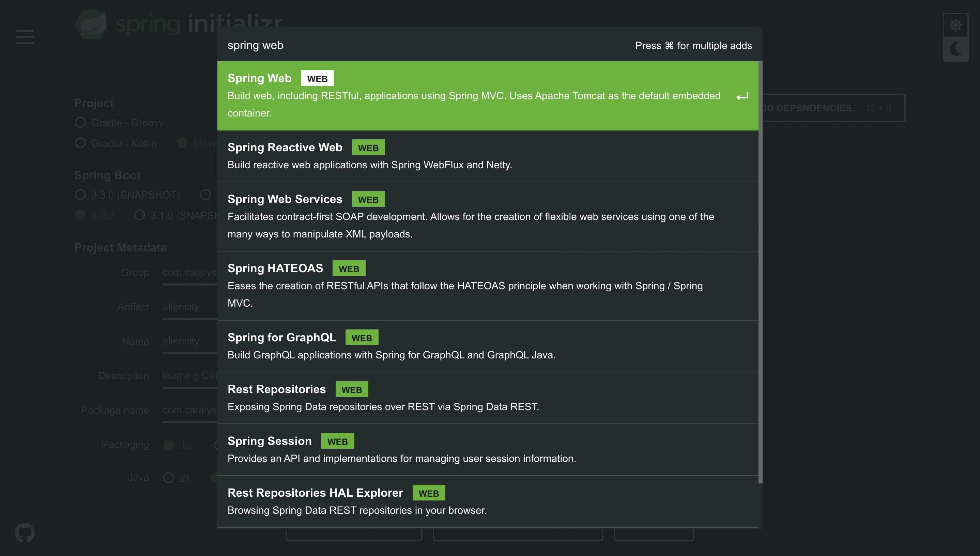The height and width of the screenshot is (556, 980).
Task: Click the Group input field
Action: click(x=190, y=274)
